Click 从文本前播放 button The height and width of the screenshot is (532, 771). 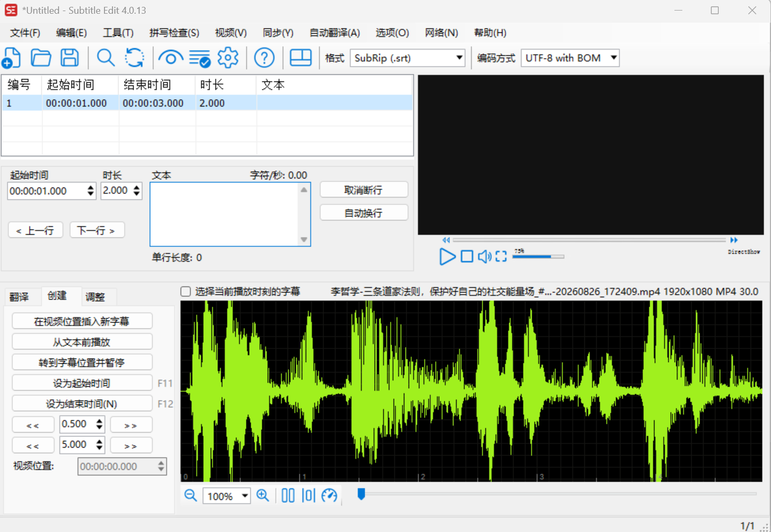(x=82, y=341)
